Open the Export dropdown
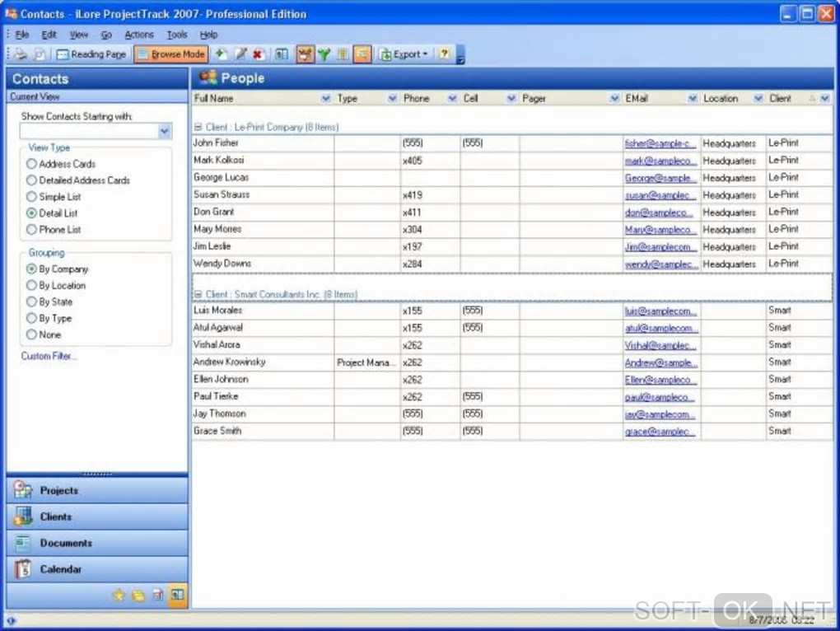 (x=404, y=54)
